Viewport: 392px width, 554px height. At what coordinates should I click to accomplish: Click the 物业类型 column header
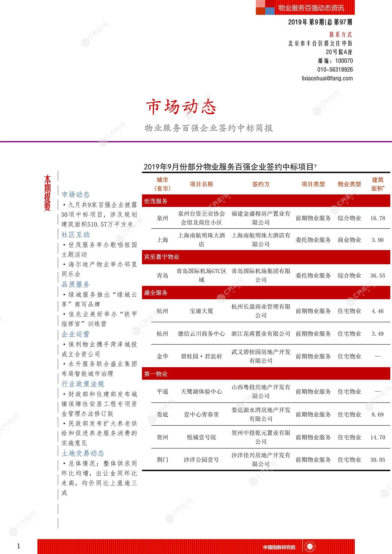tap(349, 184)
